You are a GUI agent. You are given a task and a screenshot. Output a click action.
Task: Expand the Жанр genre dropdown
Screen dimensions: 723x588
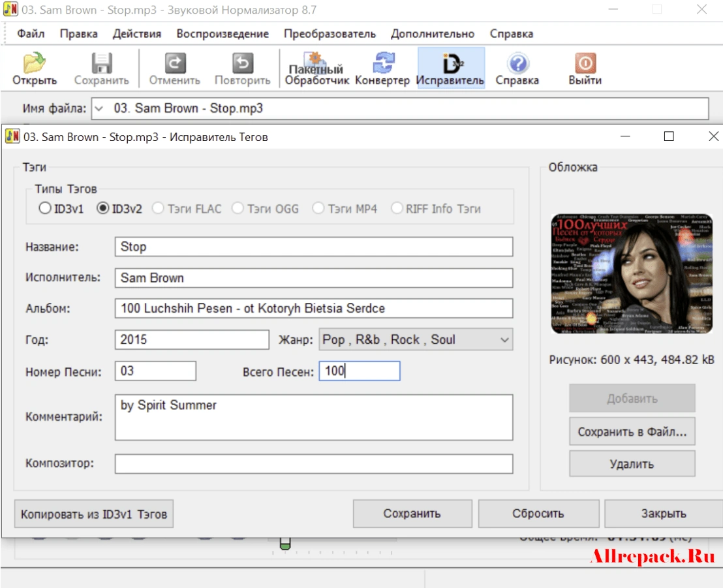coord(505,340)
